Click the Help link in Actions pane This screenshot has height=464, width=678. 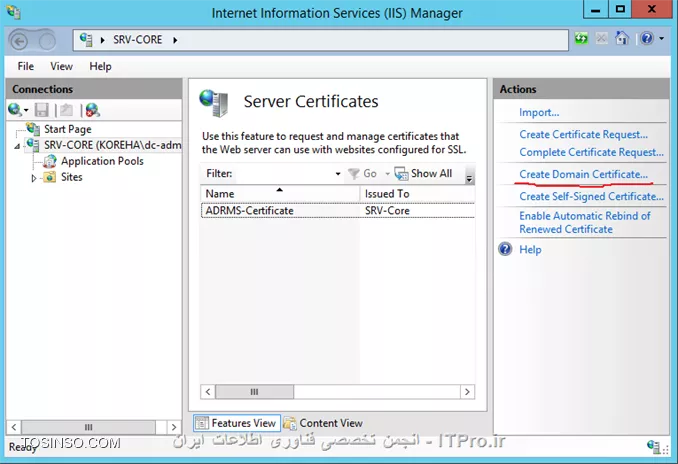[x=530, y=250]
